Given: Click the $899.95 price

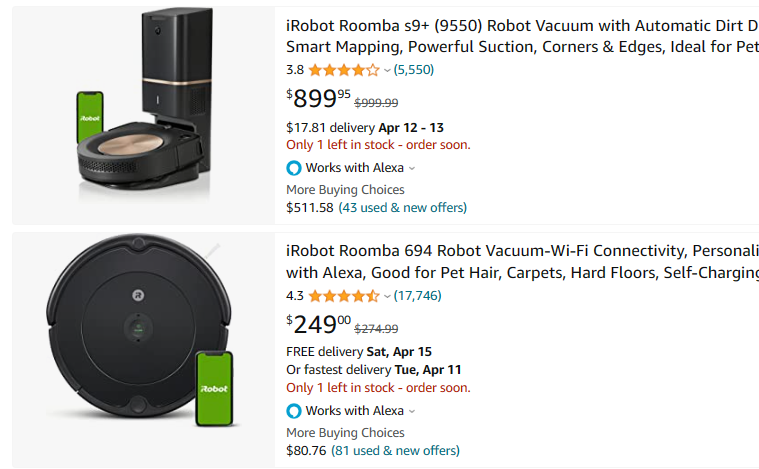Looking at the screenshot, I should pos(319,99).
